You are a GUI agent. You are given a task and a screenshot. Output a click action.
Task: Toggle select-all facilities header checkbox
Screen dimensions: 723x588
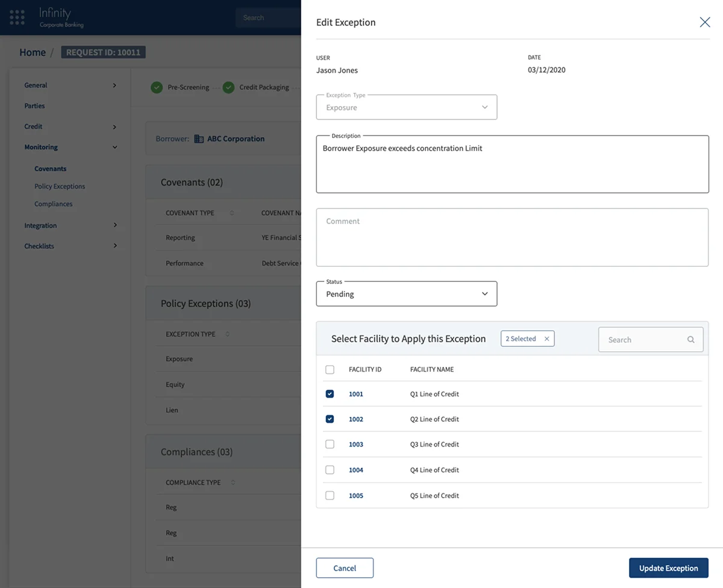pos(330,369)
